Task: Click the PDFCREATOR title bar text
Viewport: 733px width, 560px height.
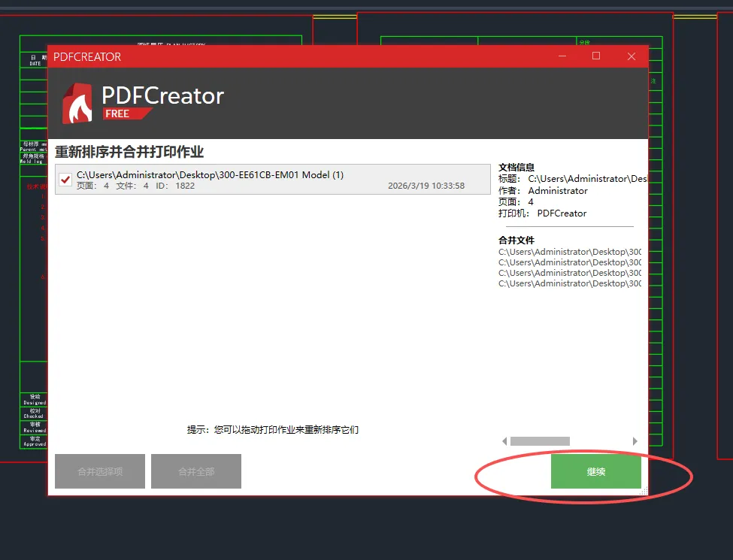Action: coord(87,56)
